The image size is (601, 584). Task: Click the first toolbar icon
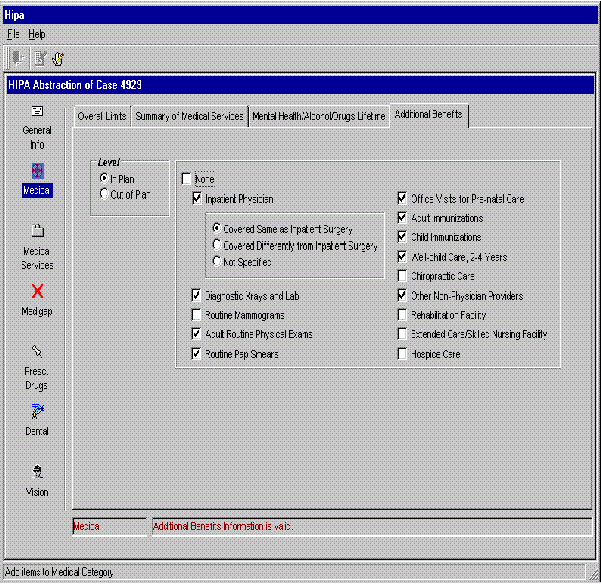[19, 59]
